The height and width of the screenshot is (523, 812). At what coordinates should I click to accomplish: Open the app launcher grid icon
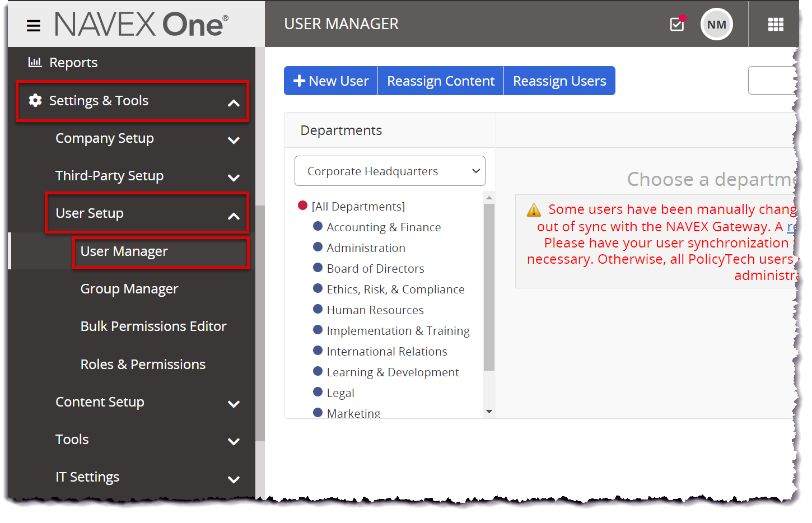click(776, 24)
